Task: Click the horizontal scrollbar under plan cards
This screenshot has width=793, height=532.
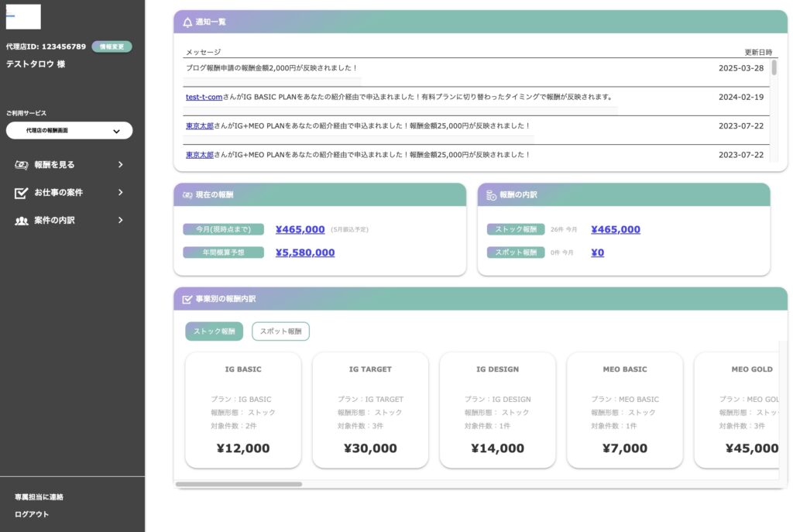Action: pyautogui.click(x=239, y=485)
